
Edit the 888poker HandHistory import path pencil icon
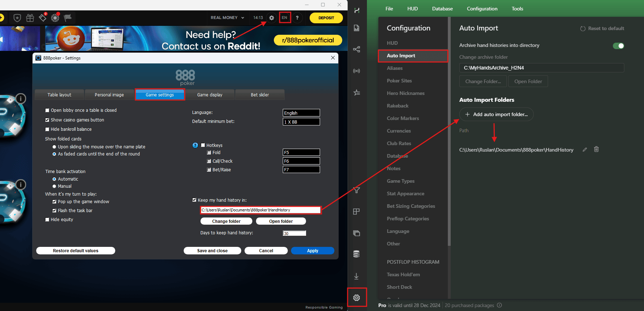[x=585, y=150]
